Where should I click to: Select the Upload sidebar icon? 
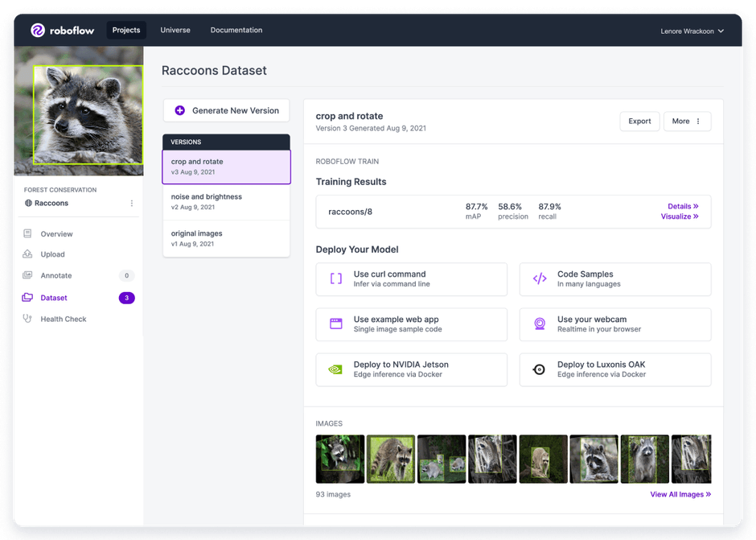point(28,254)
